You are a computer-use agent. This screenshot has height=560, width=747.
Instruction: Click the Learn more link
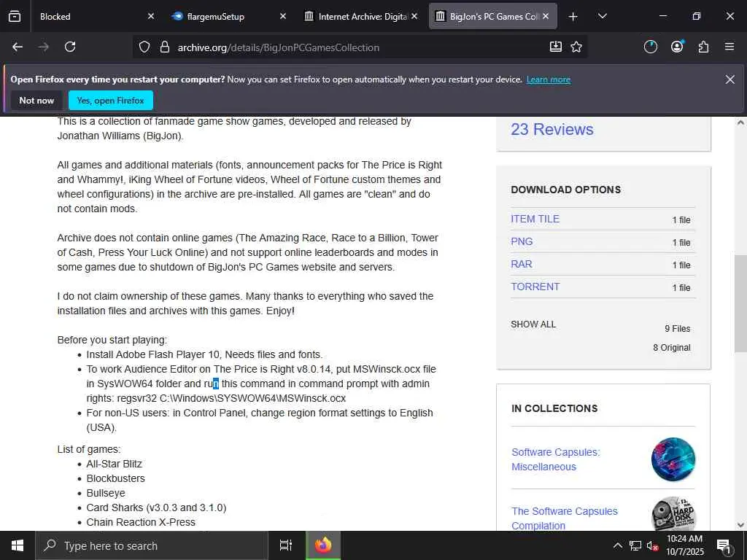(x=549, y=79)
